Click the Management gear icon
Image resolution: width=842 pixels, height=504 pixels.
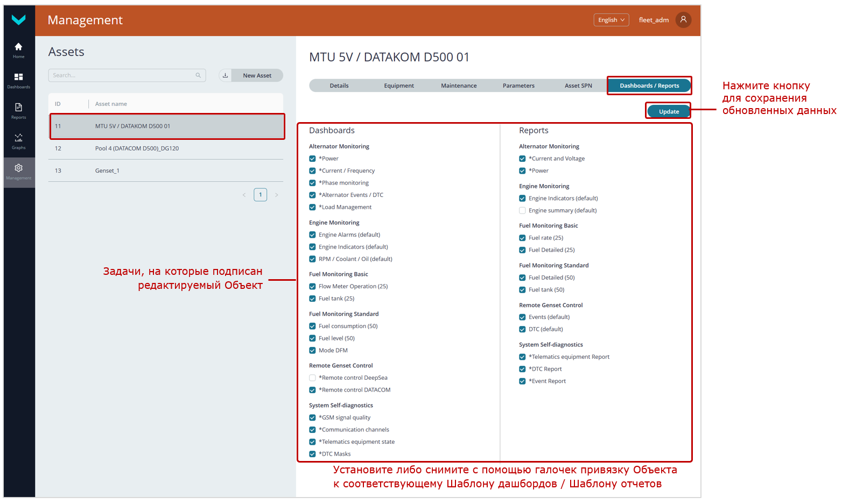pos(18,168)
